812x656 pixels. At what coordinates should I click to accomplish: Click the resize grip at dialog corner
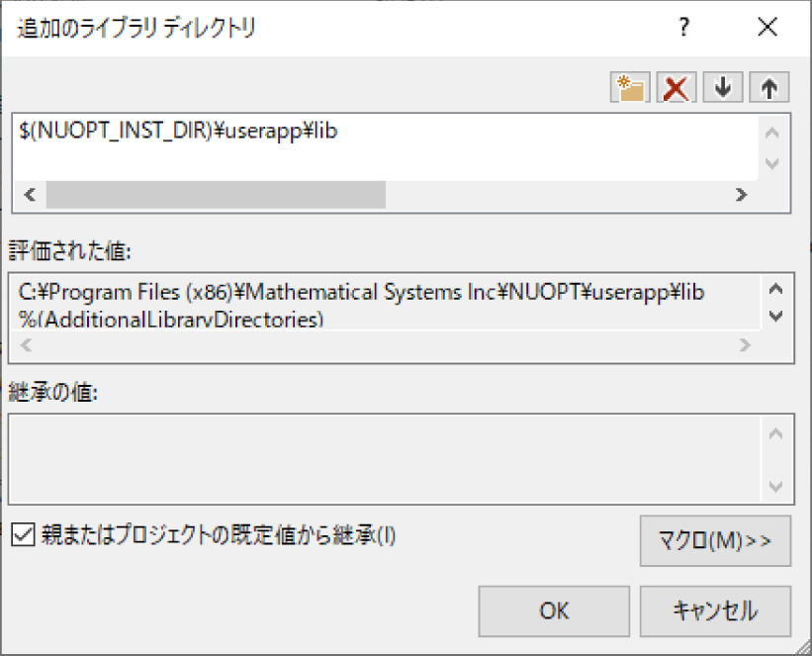[802, 646]
